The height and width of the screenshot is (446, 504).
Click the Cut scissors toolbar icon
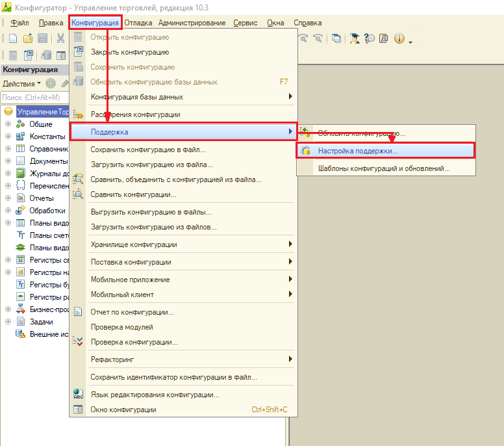tap(60, 38)
